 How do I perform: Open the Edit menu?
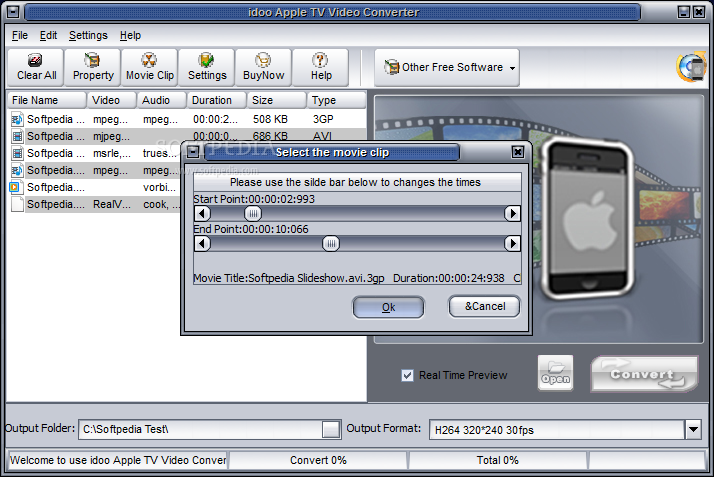[x=48, y=36]
